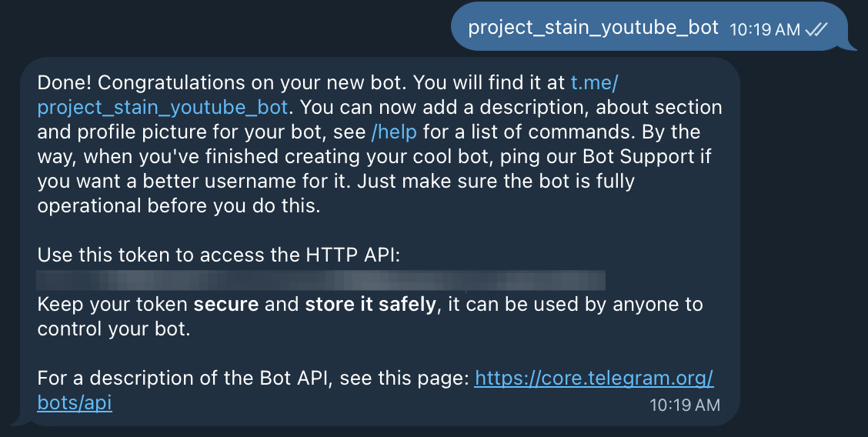Click empty chat background left of sent message
The image size is (868, 437).
tap(231, 28)
